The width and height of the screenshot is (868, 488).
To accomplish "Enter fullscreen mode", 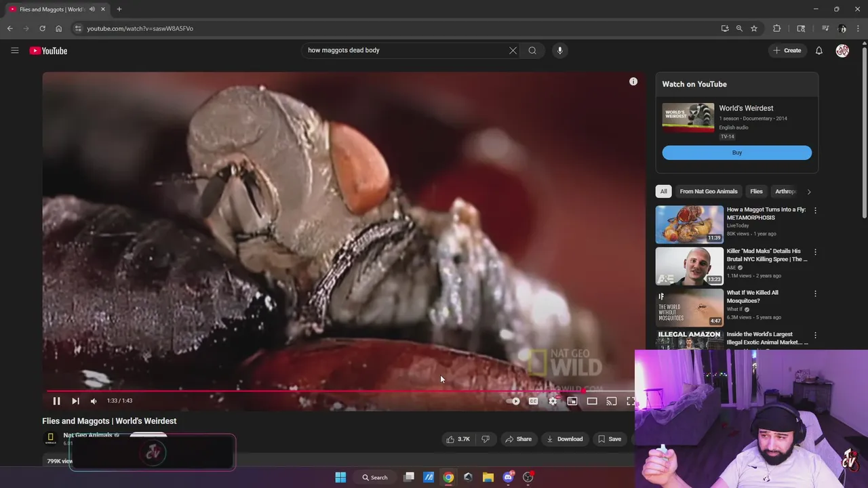I will (x=630, y=401).
